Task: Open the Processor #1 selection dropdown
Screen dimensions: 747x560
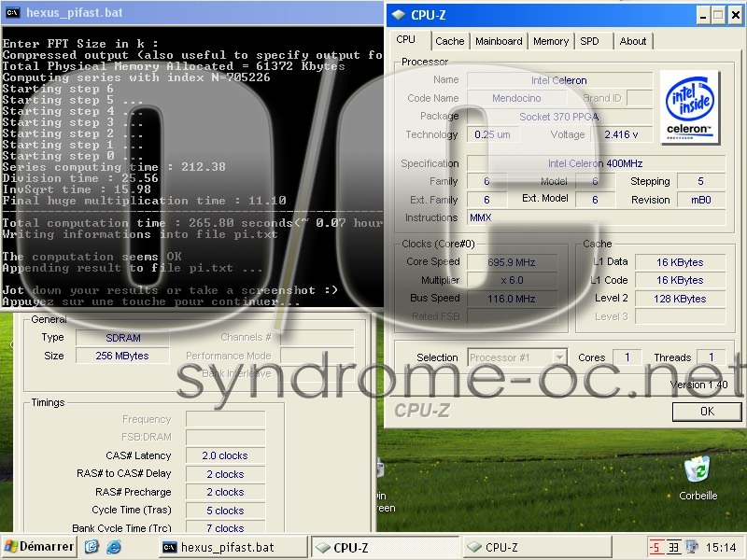Action: 516,357
